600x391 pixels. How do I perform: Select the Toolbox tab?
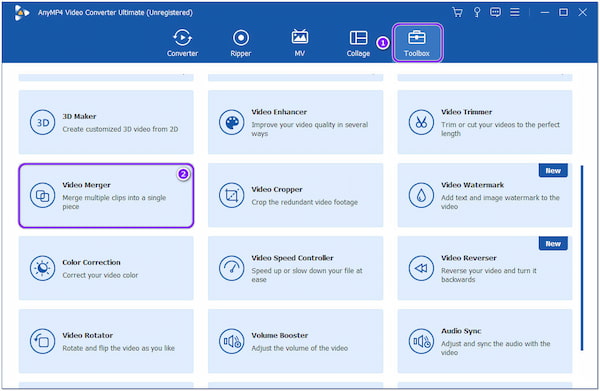pos(417,43)
